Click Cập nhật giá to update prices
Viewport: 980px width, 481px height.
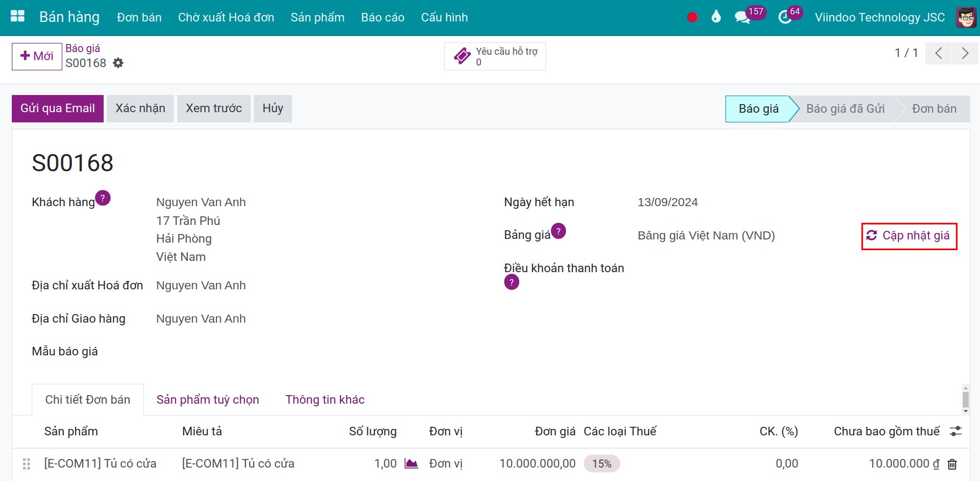click(x=909, y=236)
